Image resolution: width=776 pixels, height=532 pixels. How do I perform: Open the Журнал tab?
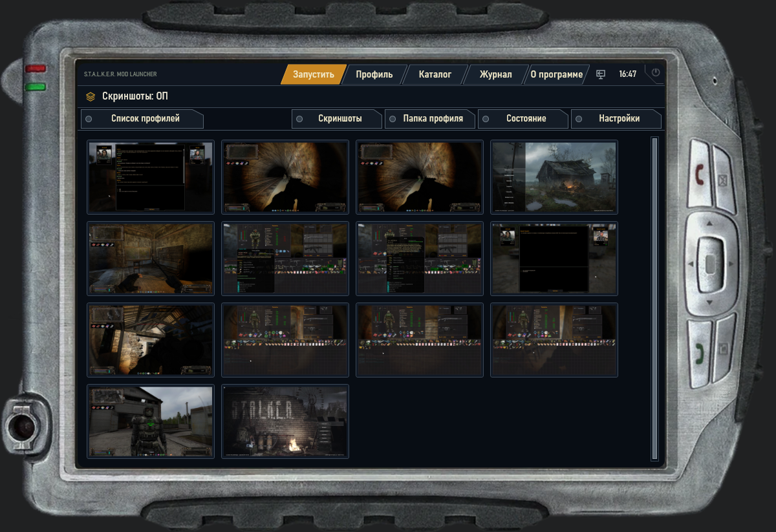[495, 74]
